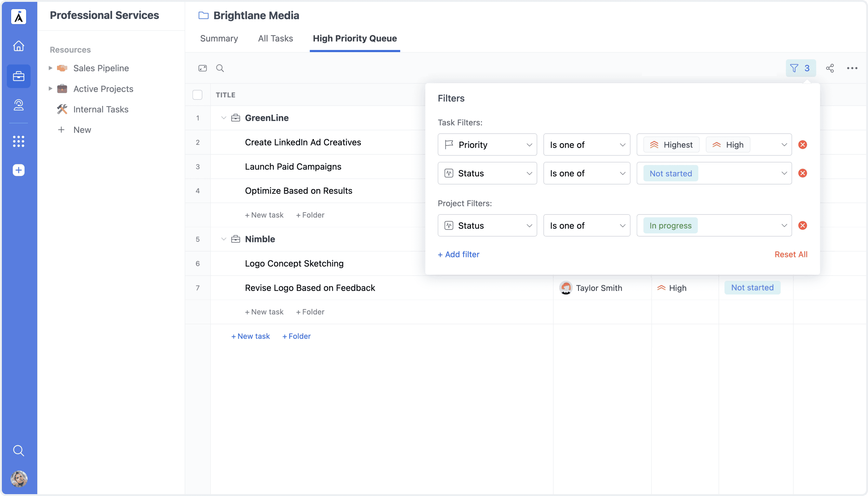Open the briefcase projects icon in the sidebar

tap(18, 76)
